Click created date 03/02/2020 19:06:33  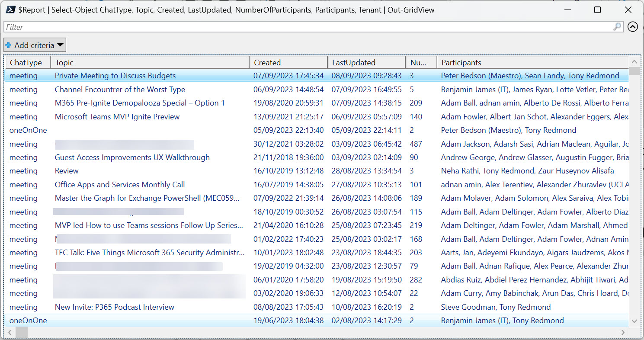coord(288,293)
